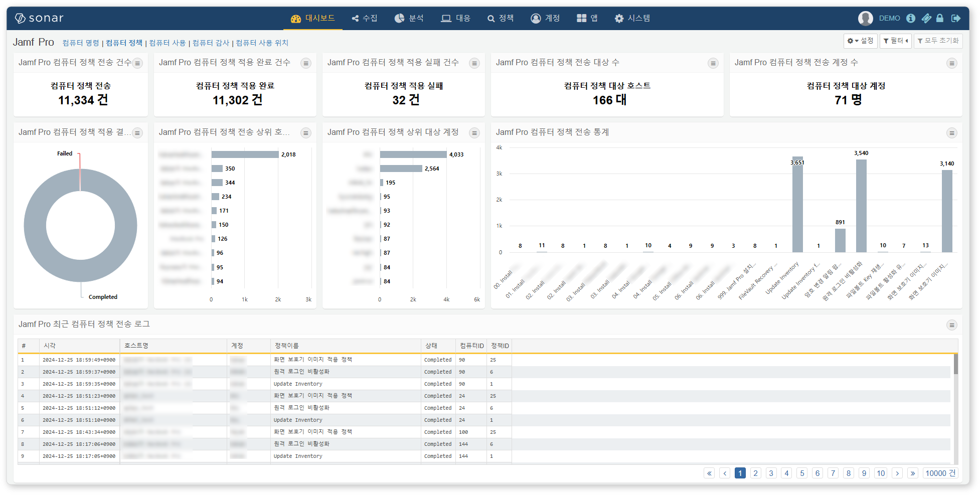This screenshot has height=495, width=980.
Task: Go to page 2 of log
Action: (756, 473)
